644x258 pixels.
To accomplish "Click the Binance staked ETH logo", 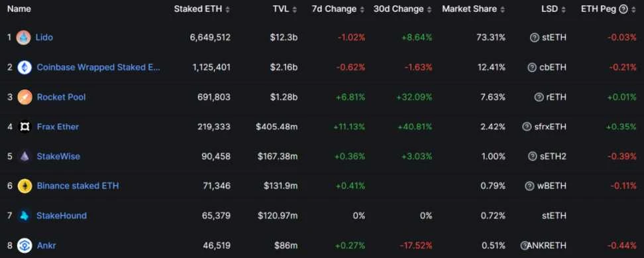I will click(25, 186).
